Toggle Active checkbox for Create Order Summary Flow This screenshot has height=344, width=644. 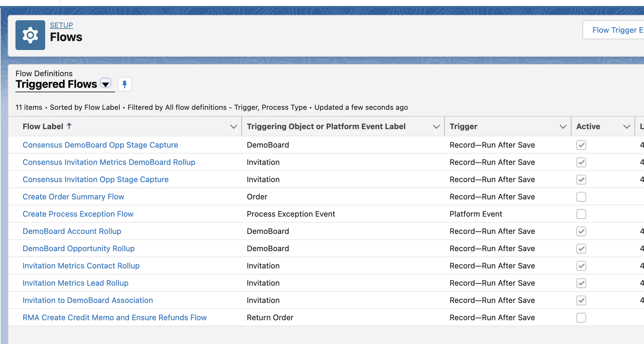coord(581,197)
